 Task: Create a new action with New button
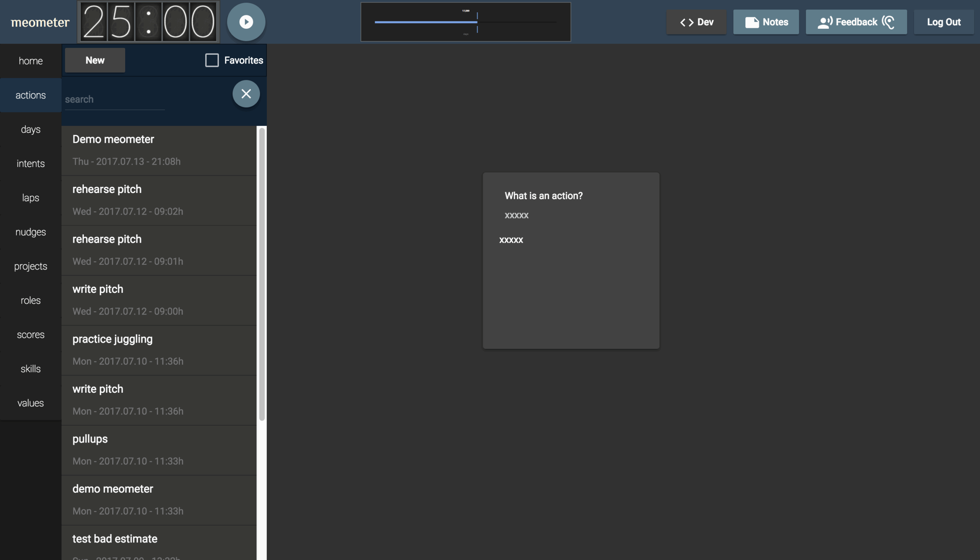(x=95, y=60)
